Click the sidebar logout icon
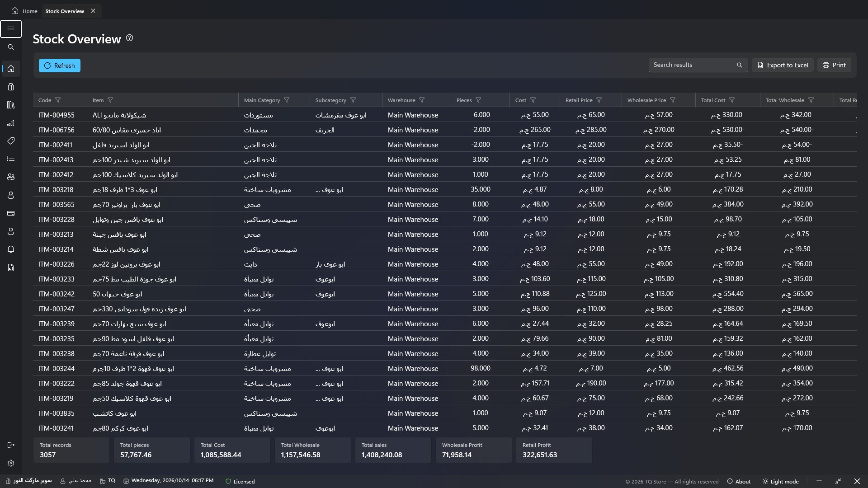This screenshot has width=868, height=488. click(x=11, y=445)
